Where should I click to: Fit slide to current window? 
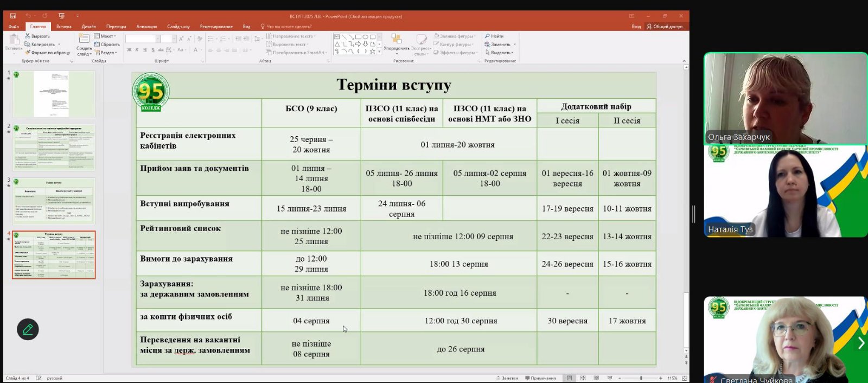pyautogui.click(x=685, y=378)
